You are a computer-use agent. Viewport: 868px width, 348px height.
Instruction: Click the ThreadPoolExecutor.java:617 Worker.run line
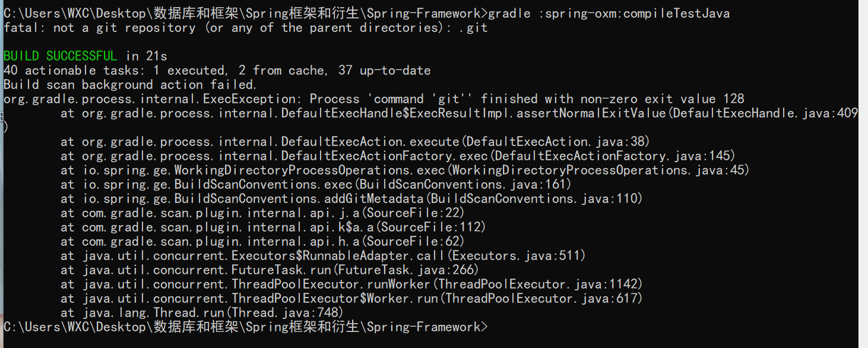(543, 299)
